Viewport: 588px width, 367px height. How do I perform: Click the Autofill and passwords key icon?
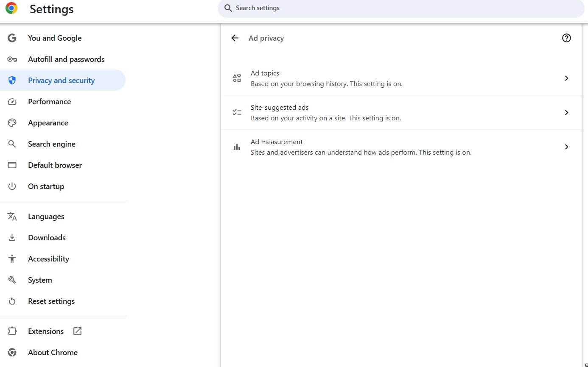(x=12, y=59)
